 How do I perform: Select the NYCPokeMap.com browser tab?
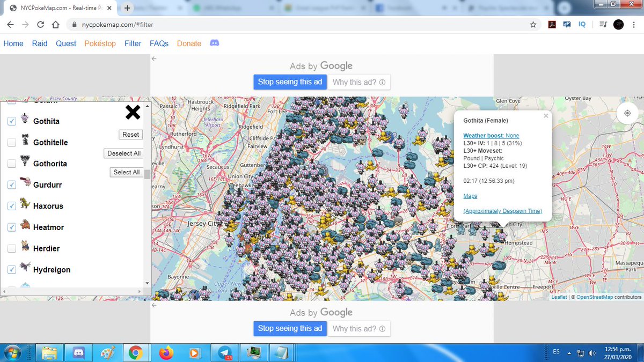[59, 8]
